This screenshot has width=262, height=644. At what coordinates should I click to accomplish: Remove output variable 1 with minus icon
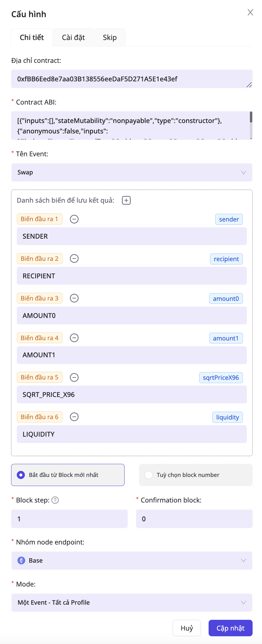74,219
